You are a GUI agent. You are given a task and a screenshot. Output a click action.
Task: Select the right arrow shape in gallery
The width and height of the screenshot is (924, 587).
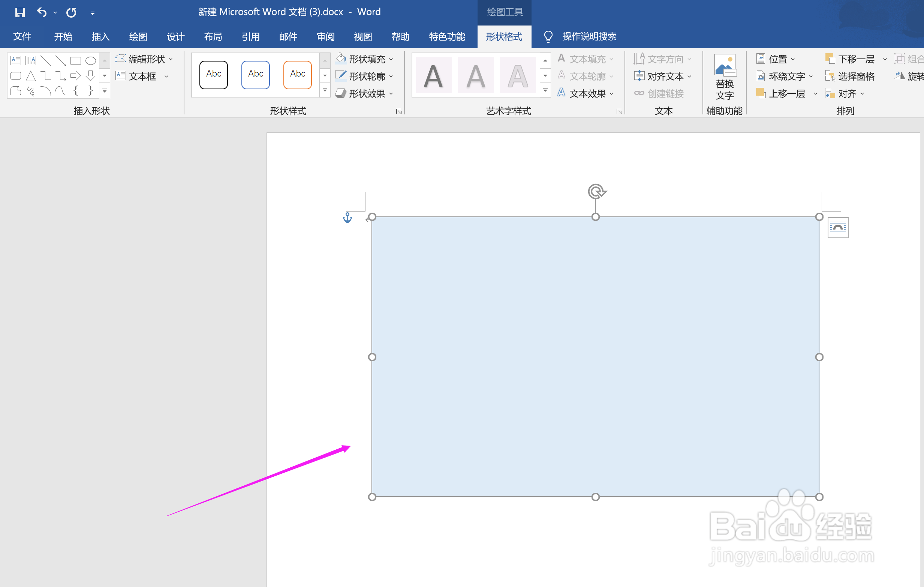(x=76, y=76)
